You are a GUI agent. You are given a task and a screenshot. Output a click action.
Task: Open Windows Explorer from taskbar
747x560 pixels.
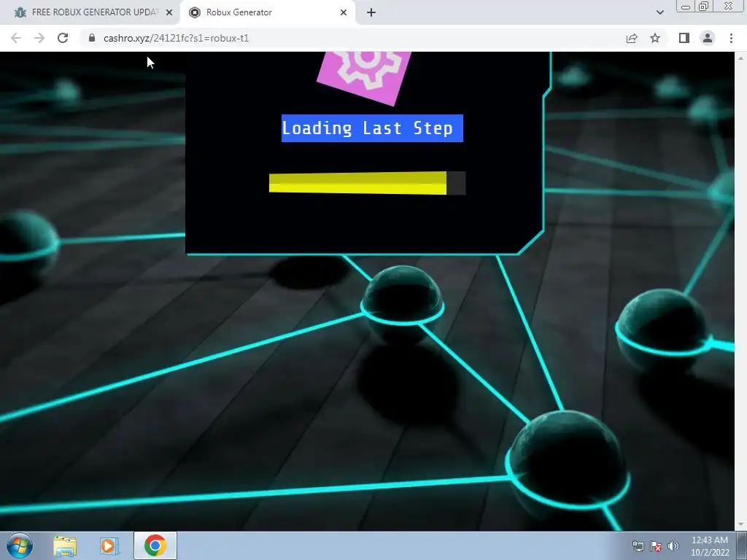(x=65, y=546)
